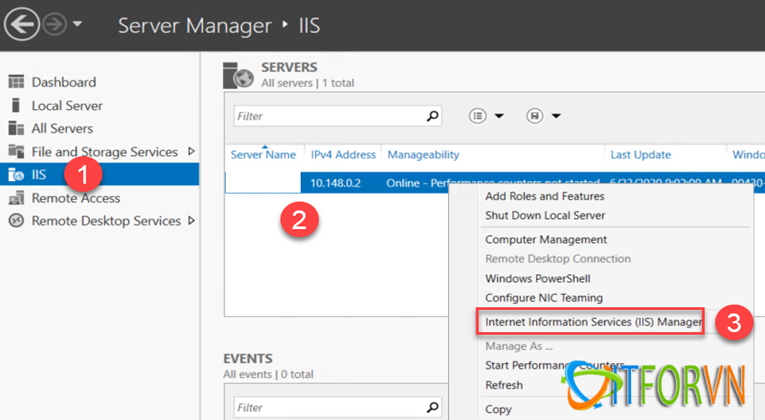Click the Local Server icon
The height and width of the screenshot is (420, 765).
[x=15, y=105]
